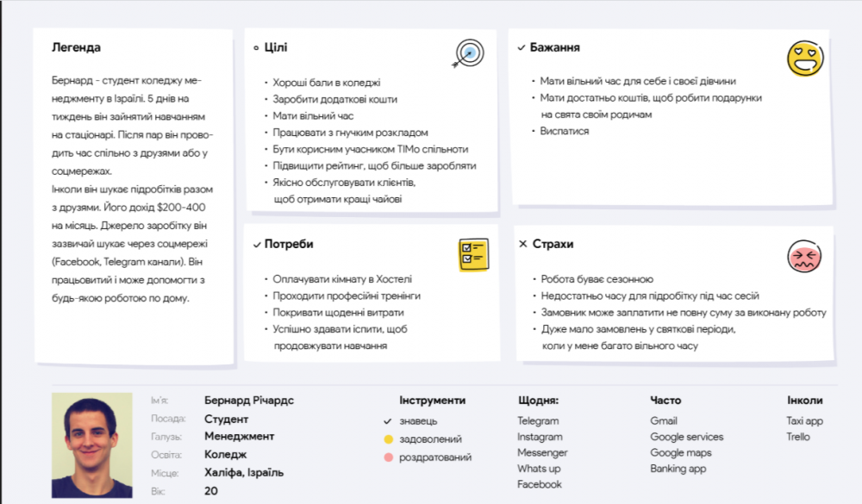862x504 pixels.
Task: Click the Інколи column heading
Action: [804, 401]
